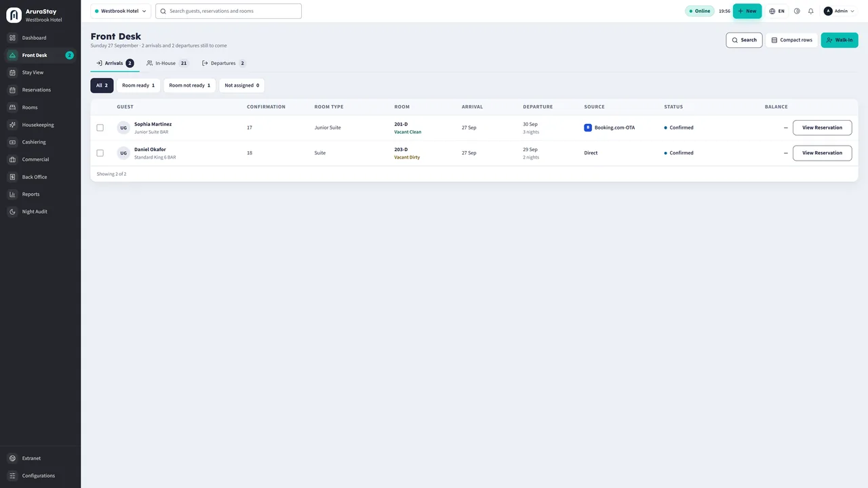Switch to the Arrivals tab

115,63
